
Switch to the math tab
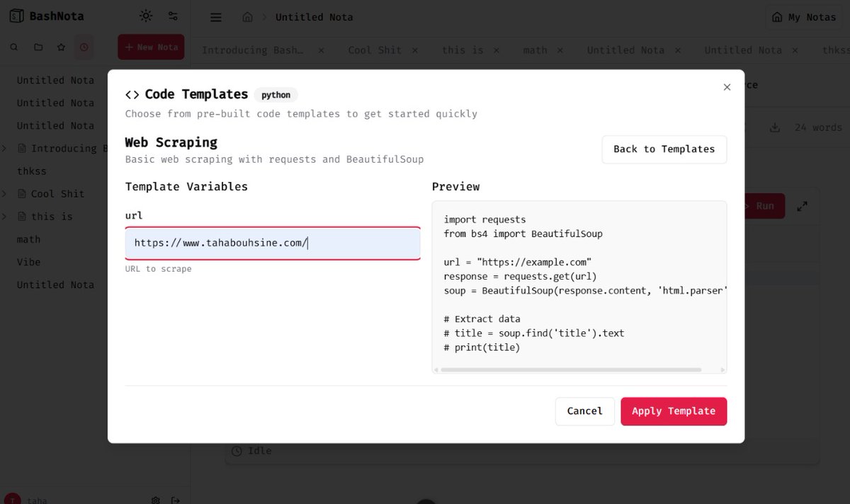click(535, 50)
